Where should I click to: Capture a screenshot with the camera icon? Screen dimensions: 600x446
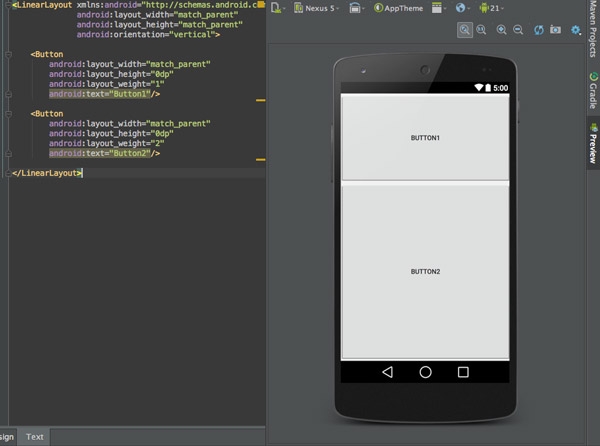point(556,30)
